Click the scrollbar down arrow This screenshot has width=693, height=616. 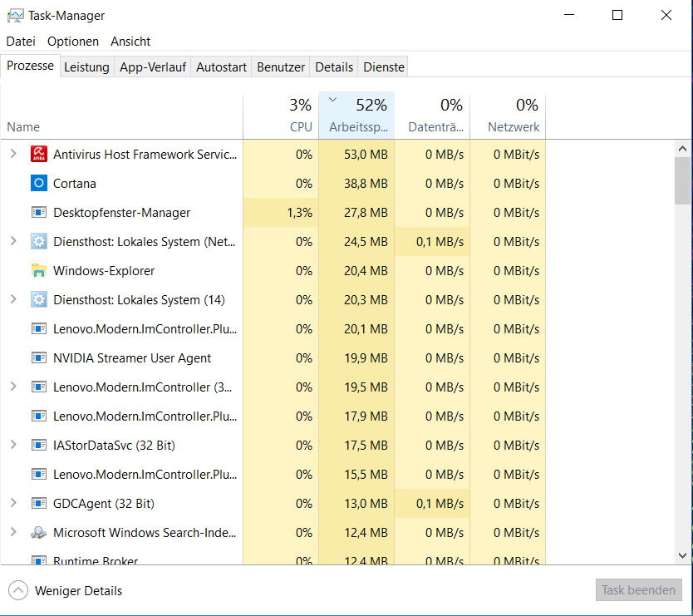point(682,555)
